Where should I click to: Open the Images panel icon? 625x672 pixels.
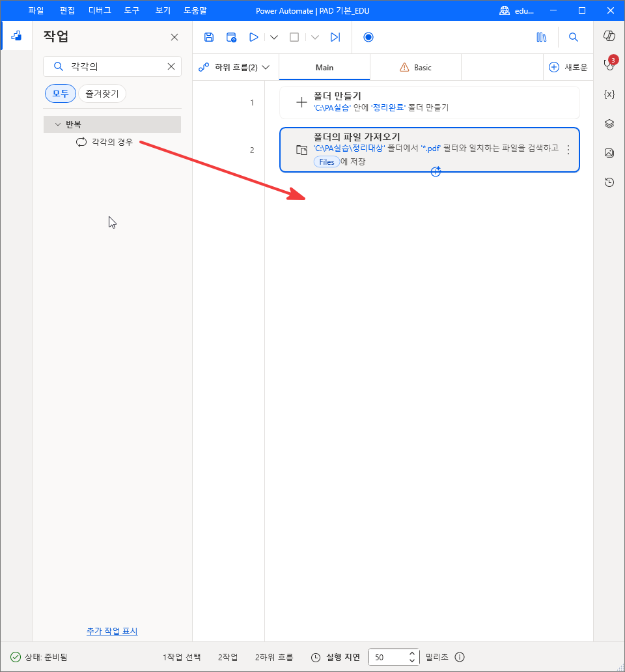(609, 153)
